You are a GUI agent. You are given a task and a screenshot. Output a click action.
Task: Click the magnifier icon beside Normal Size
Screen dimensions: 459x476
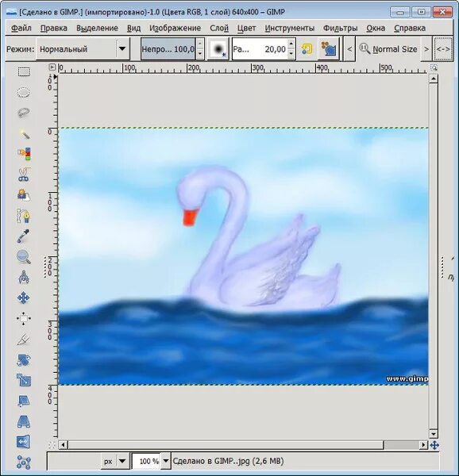(364, 49)
